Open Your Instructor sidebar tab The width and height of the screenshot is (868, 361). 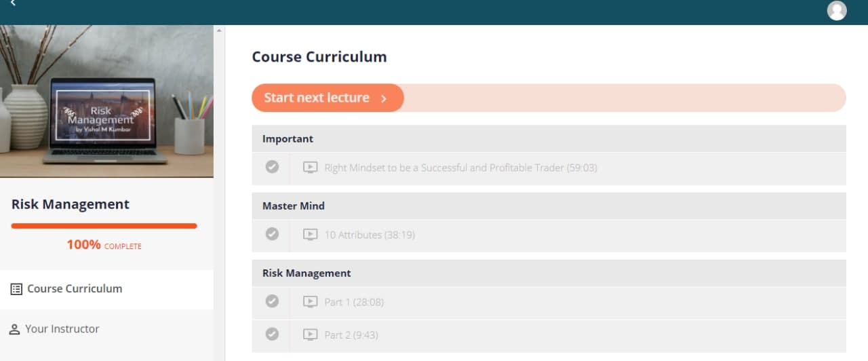pyautogui.click(x=62, y=329)
